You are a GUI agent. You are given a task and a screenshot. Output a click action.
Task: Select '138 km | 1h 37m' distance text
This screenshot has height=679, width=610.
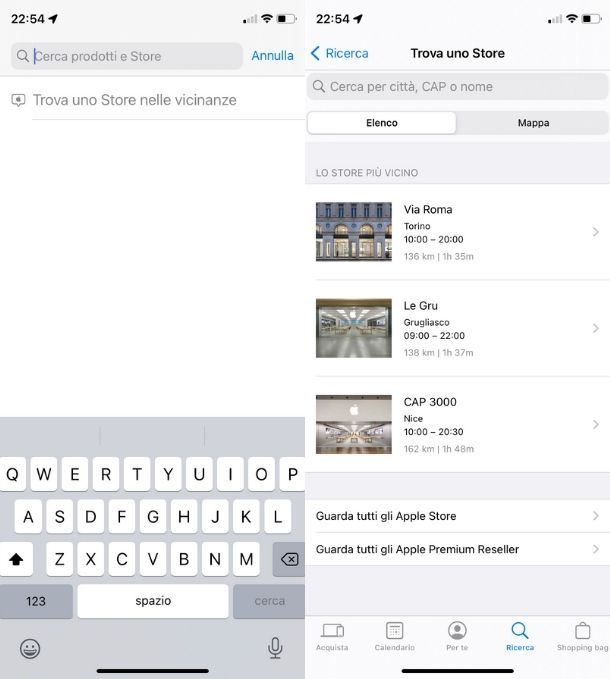click(439, 352)
